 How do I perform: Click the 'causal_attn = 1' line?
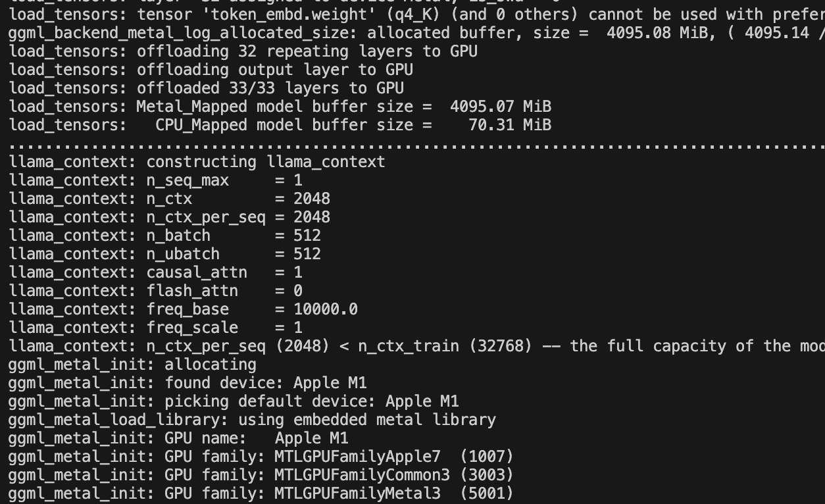[156, 272]
